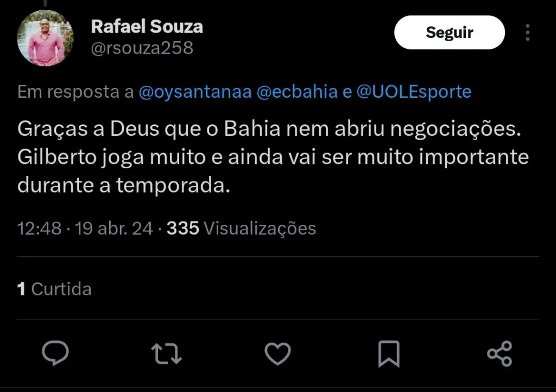View the 335 Visualizações analytics
Viewport: 556px width, 392px height.
coord(241,228)
